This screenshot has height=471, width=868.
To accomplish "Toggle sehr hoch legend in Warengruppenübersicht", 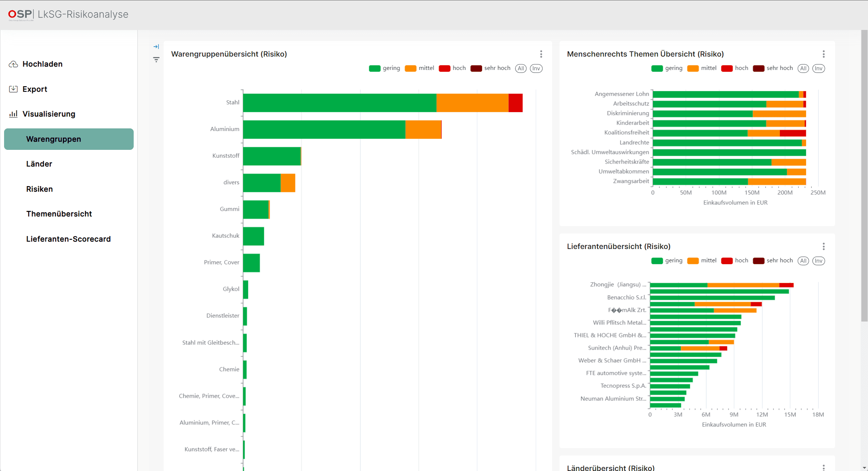I will pyautogui.click(x=490, y=68).
